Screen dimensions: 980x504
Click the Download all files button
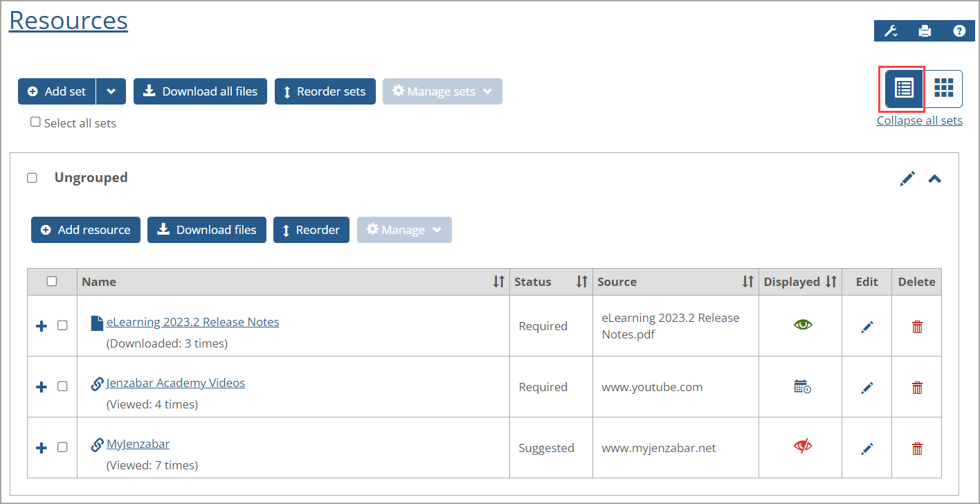point(200,91)
